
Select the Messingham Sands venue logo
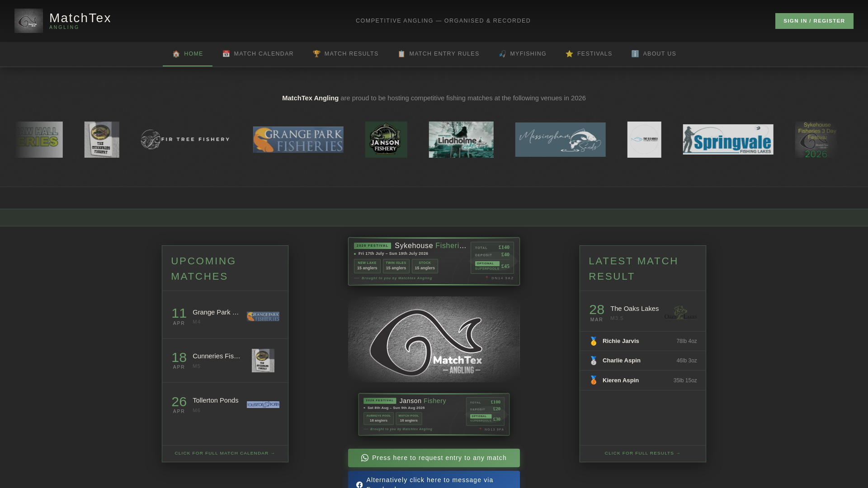coord(560,140)
